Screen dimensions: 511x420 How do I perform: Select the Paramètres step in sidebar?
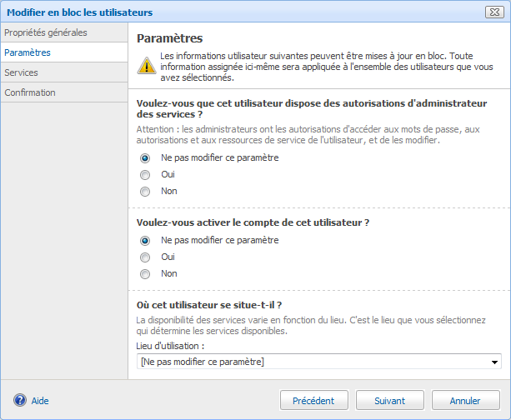pyautogui.click(x=28, y=52)
